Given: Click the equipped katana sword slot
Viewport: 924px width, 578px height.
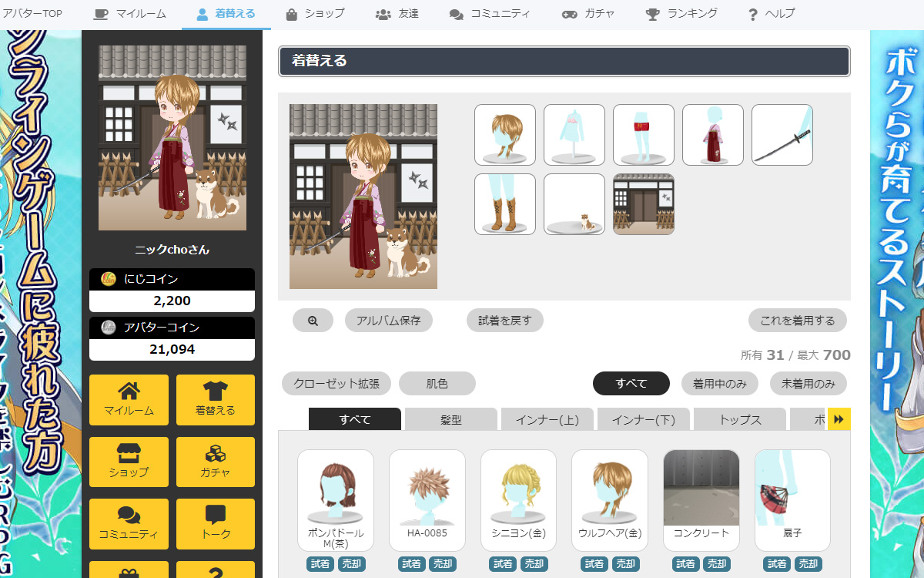Looking at the screenshot, I should [782, 135].
